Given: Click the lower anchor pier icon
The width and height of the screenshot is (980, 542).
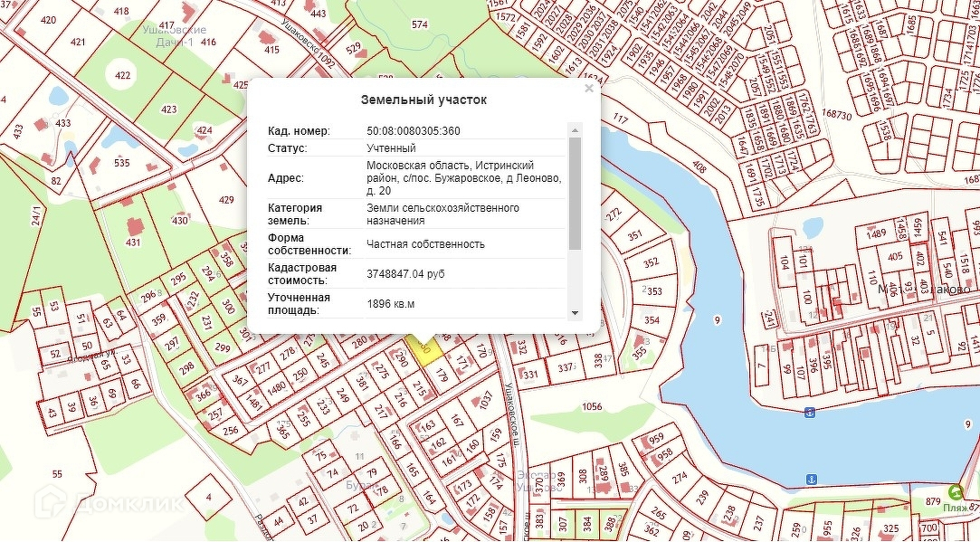Looking at the screenshot, I should [x=812, y=478].
